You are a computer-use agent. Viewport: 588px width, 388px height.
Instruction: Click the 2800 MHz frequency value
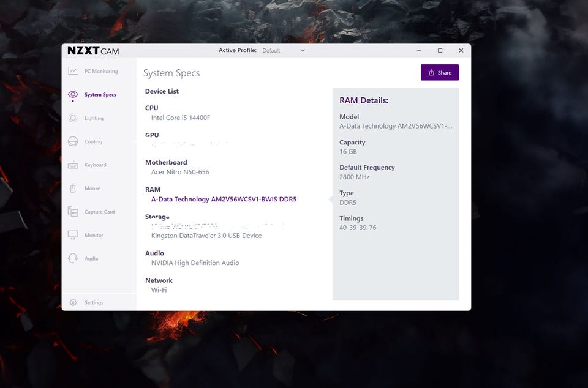(x=355, y=177)
